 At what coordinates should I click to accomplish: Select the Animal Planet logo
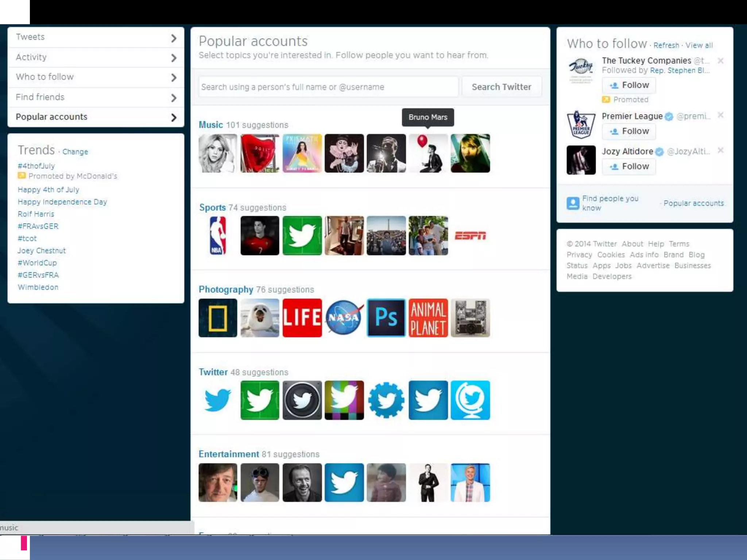[x=428, y=318]
